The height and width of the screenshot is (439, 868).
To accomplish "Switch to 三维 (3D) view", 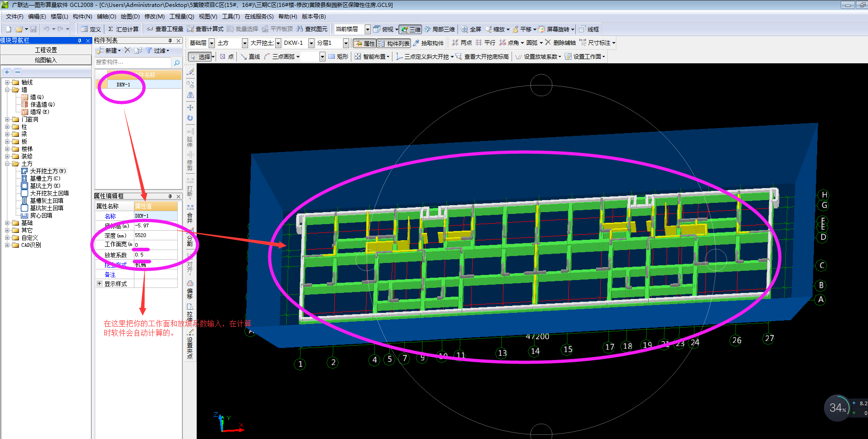I will [x=410, y=29].
